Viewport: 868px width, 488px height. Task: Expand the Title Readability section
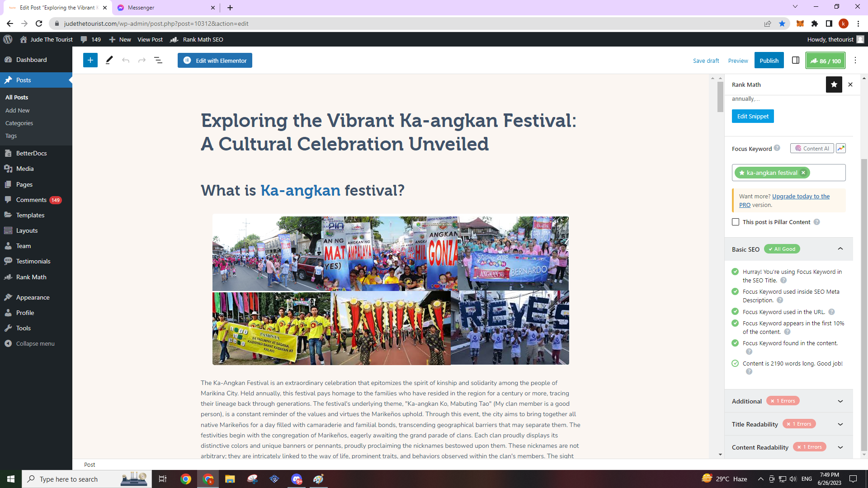click(840, 424)
